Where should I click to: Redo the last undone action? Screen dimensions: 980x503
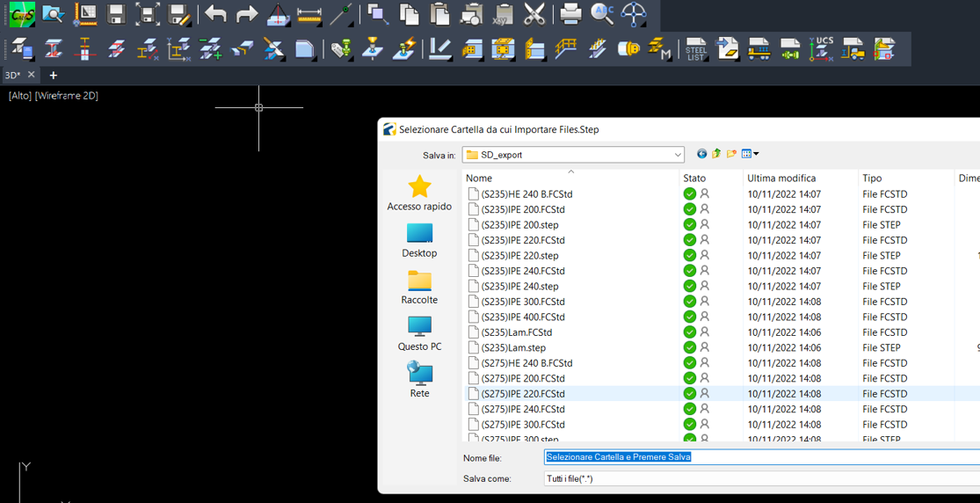[247, 14]
